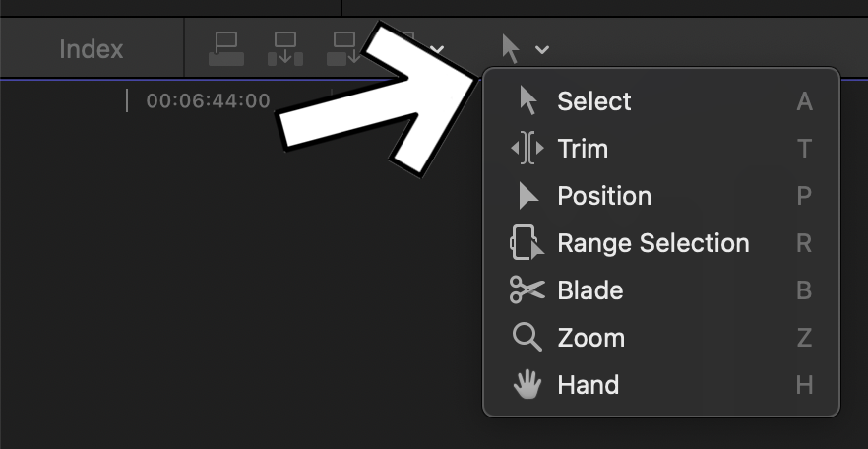Open the edit options chevron beside the edit icons
Viewport: 868px width, 449px height.
(x=438, y=49)
